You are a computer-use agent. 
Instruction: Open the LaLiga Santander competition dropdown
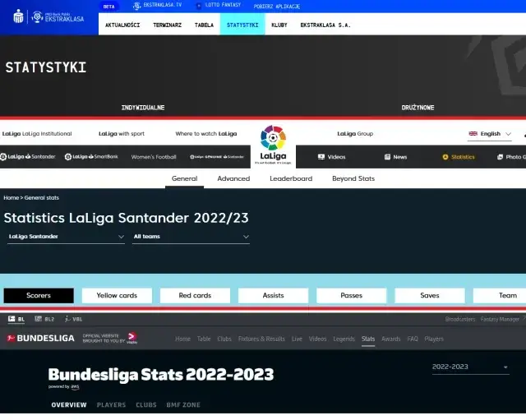66,237
